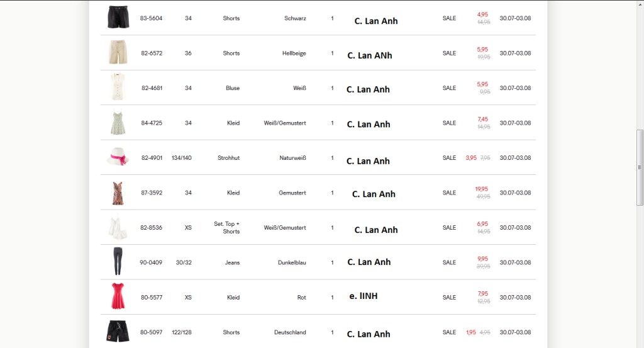The height and width of the screenshot is (348, 644).
Task: Click the 19,95 sale price
Action: [481, 189]
